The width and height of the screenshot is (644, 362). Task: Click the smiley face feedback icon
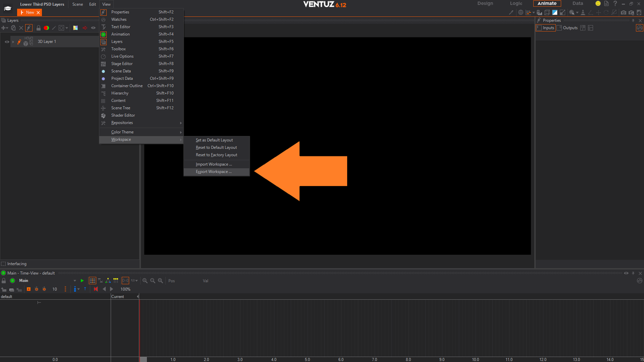point(598,4)
